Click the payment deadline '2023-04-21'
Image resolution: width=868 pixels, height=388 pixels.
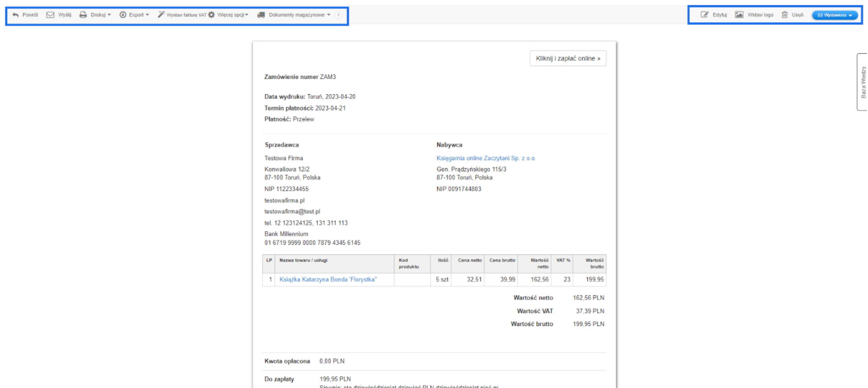330,108
